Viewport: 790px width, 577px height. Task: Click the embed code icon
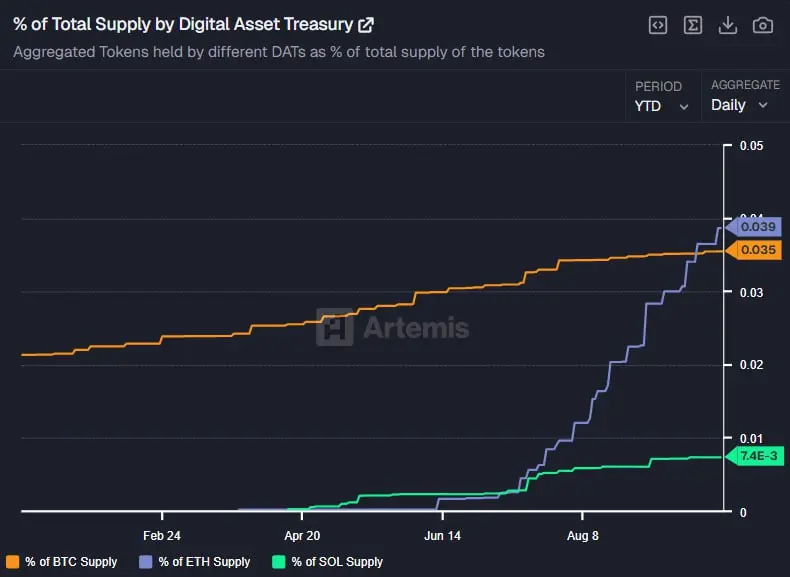[658, 25]
